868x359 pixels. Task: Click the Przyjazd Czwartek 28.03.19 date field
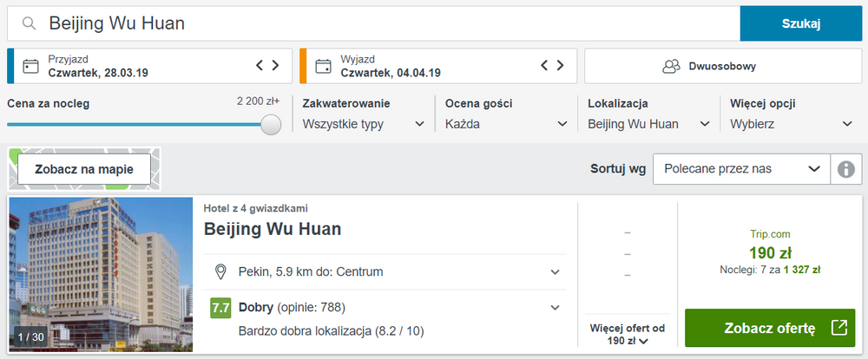[149, 66]
